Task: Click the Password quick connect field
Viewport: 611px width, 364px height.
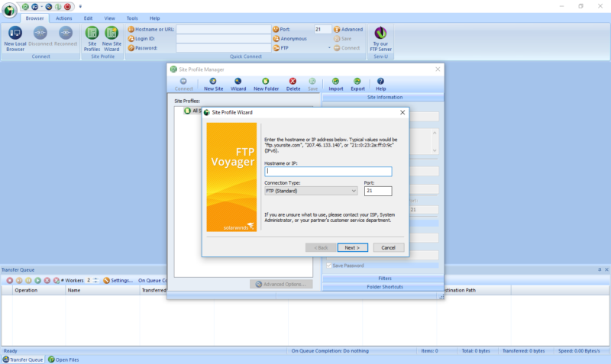Action: point(223,48)
